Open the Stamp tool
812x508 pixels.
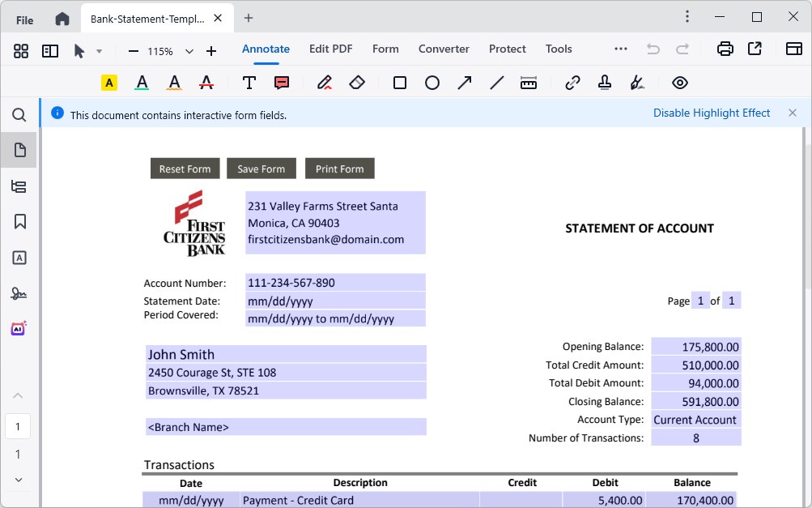(x=604, y=82)
